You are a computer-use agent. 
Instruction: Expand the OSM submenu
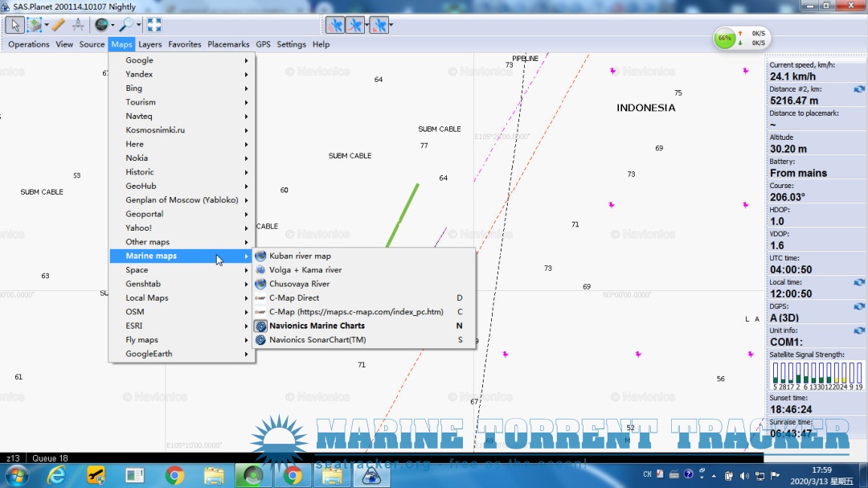click(x=182, y=312)
